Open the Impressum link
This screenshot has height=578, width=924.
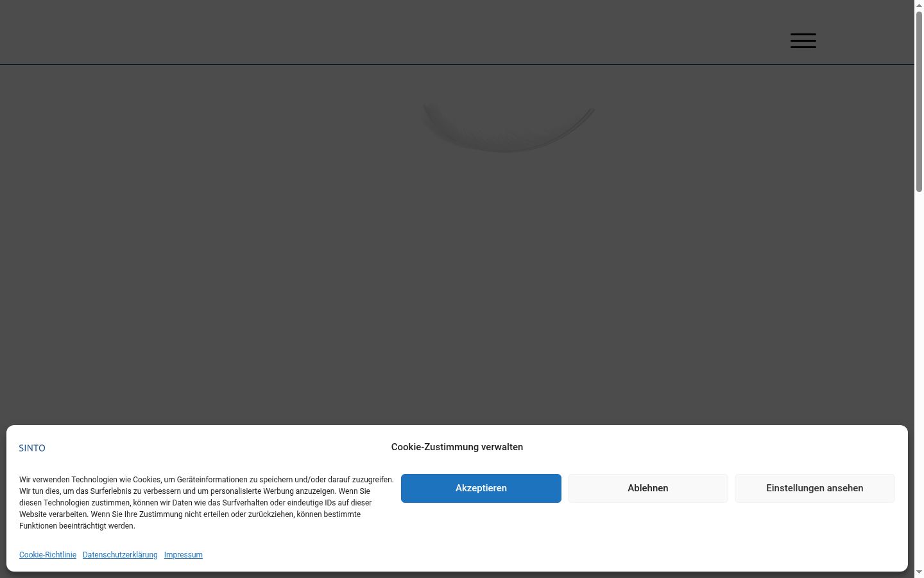pyautogui.click(x=184, y=555)
